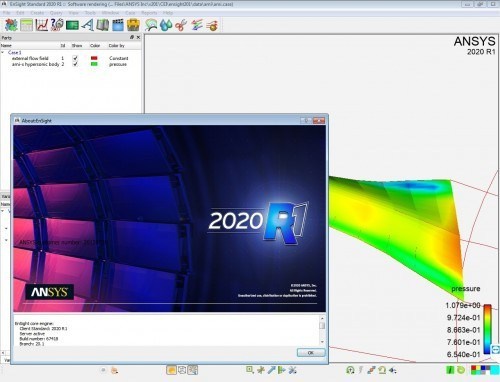Click the legend value 9.724e-01
500x382 pixels.
click(x=463, y=318)
